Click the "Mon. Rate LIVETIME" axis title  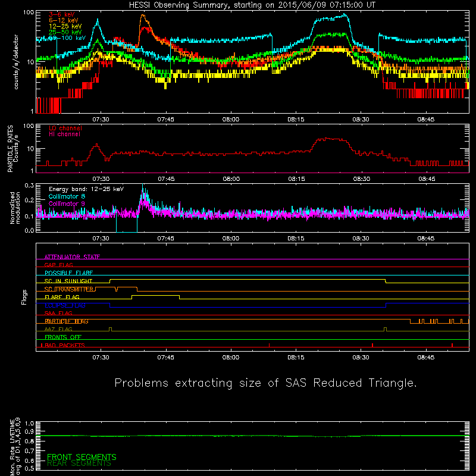(12, 447)
